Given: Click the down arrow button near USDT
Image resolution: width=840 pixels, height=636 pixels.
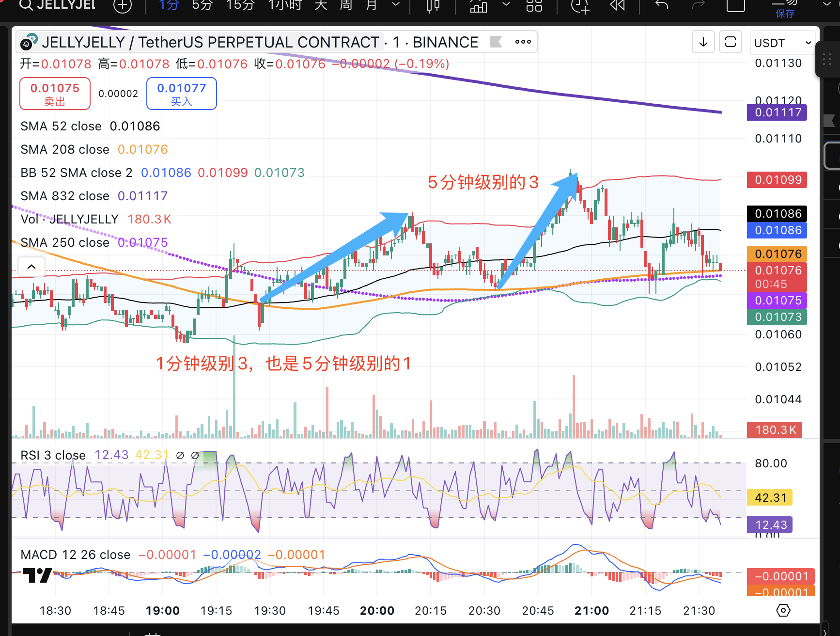Looking at the screenshot, I should tap(703, 42).
